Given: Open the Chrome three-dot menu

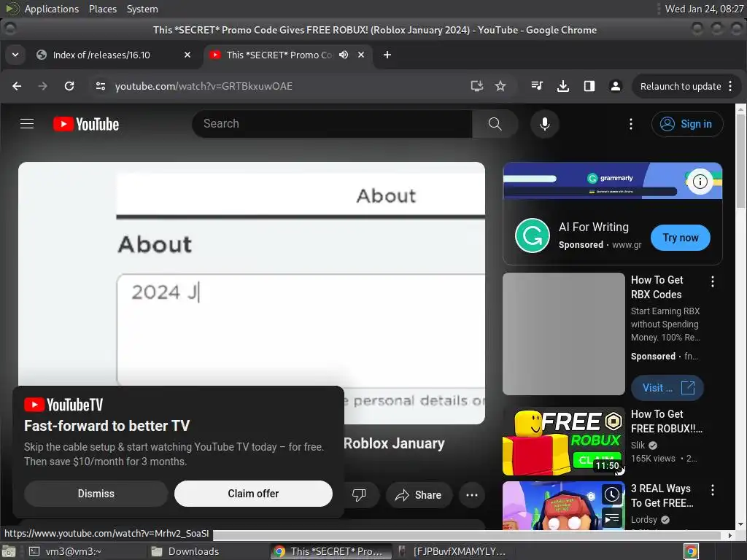Looking at the screenshot, I should pos(730,86).
